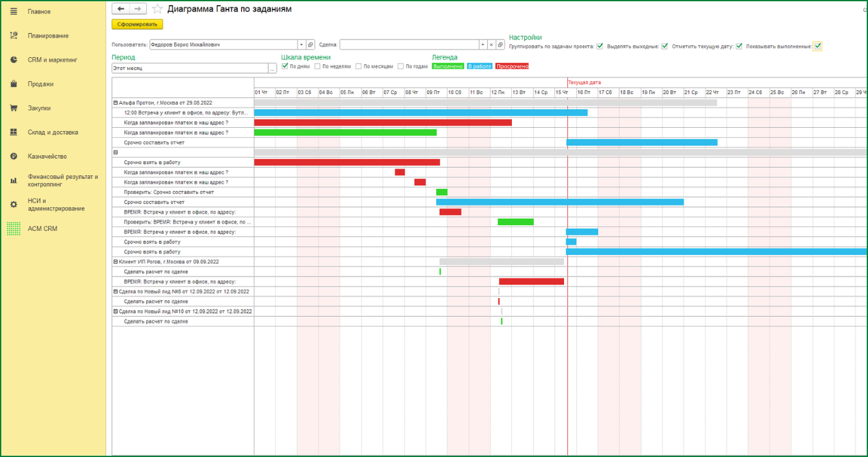Toggle Отметить текущую дату checkbox

pos(739,46)
